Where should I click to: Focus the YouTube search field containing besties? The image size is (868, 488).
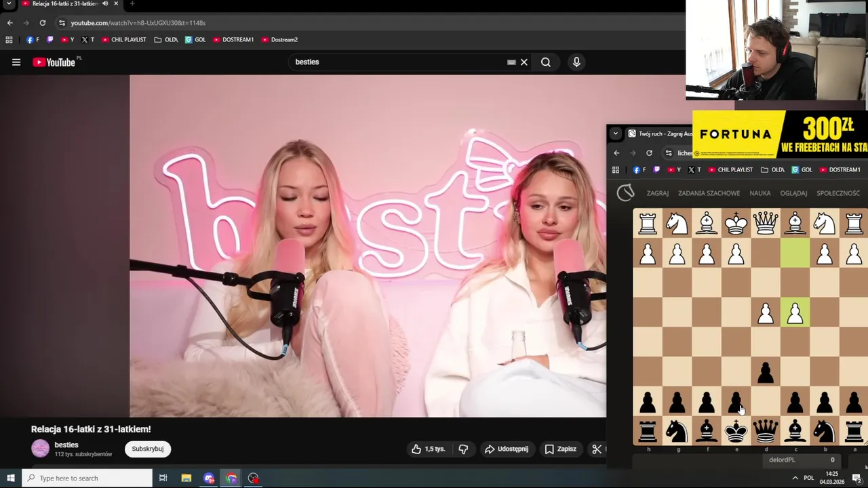(x=400, y=62)
